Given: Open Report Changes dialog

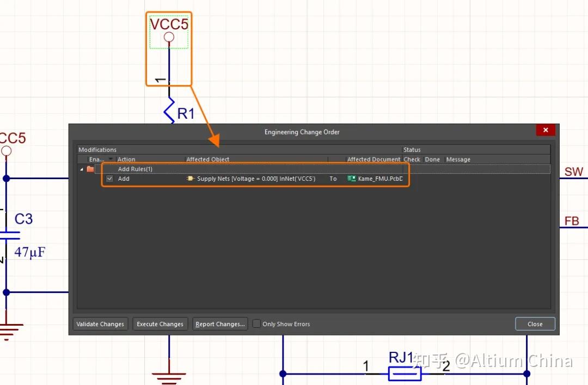Looking at the screenshot, I should click(x=220, y=323).
